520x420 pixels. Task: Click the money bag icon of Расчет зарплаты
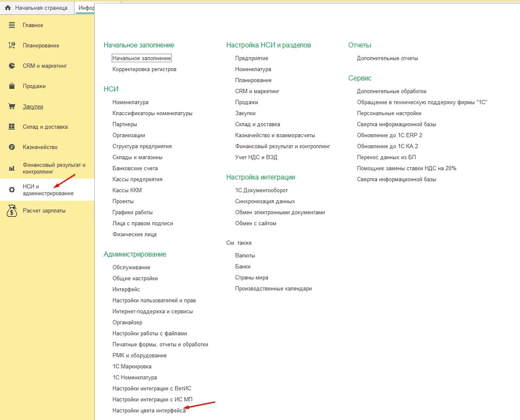tap(12, 210)
